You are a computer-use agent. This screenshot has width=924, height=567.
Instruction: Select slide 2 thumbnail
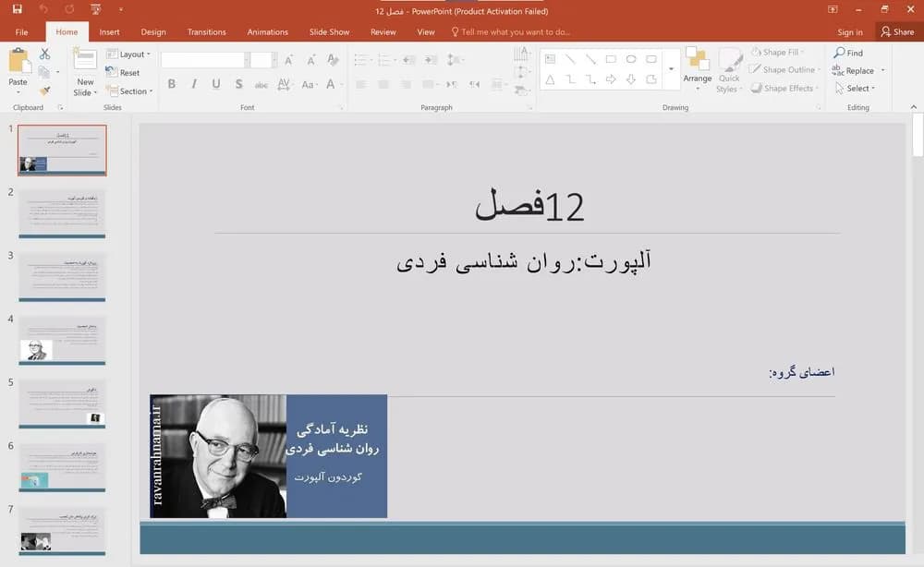coord(62,213)
